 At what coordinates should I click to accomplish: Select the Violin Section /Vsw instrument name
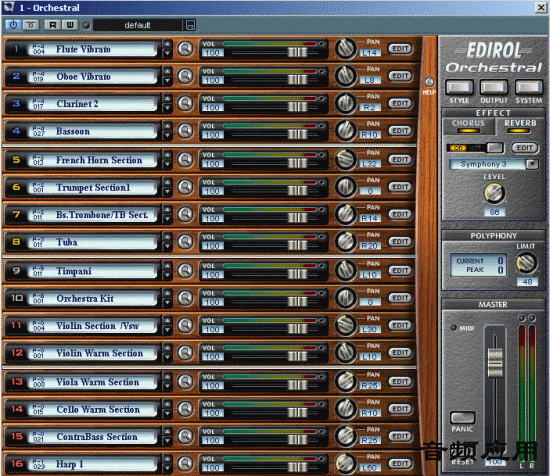coord(93,325)
